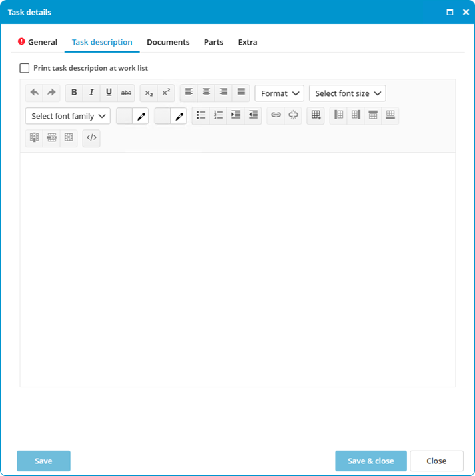Go to the Parts tab

[213, 42]
